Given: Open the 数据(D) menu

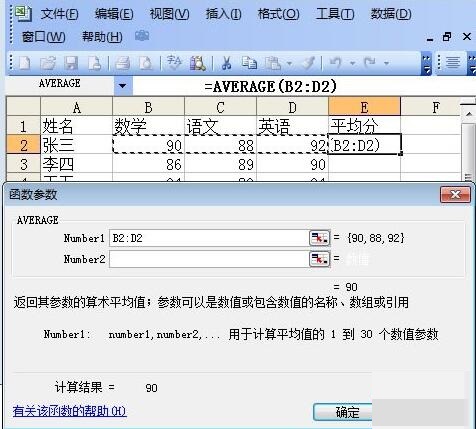Looking at the screenshot, I should click(x=391, y=14).
